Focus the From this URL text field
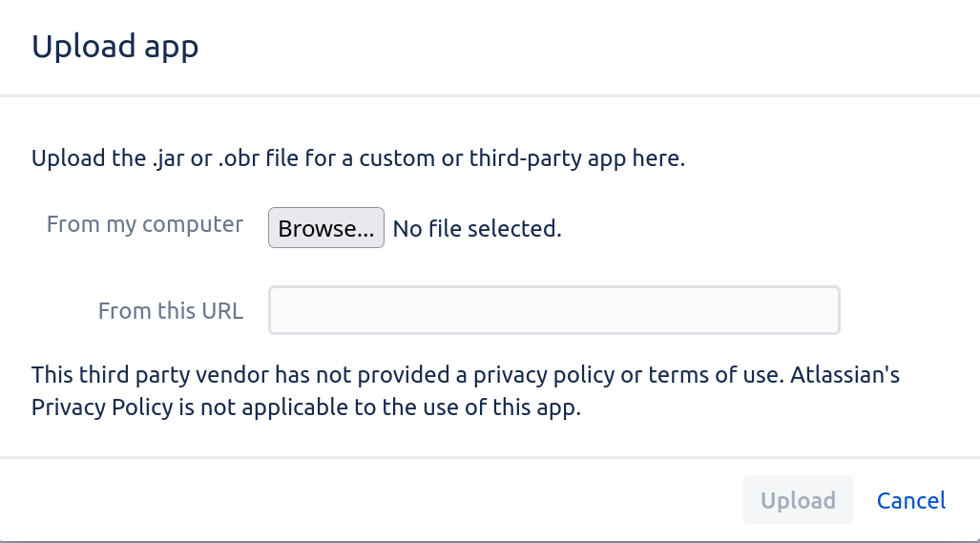This screenshot has width=980, height=543. tap(554, 310)
